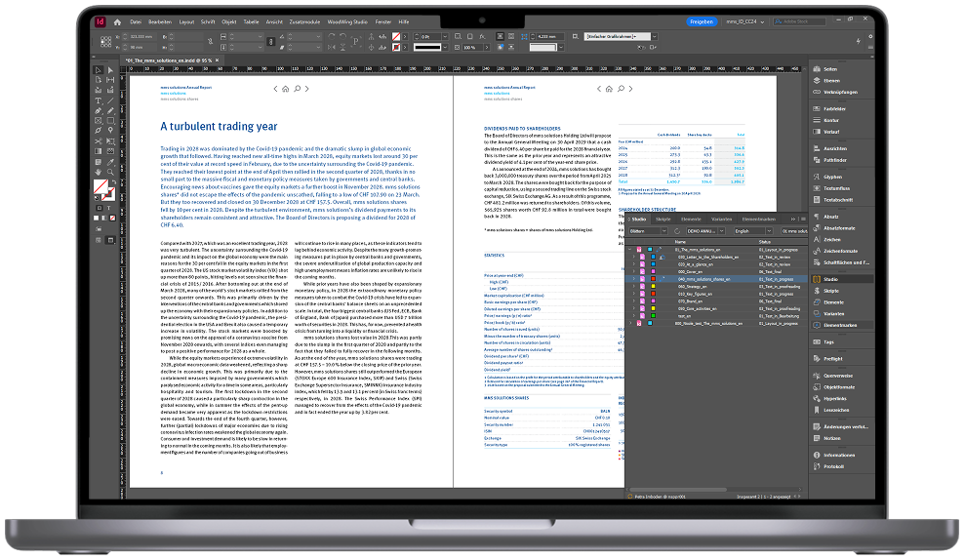Open the InDesign Home screen icon
Image resolution: width=964 pixels, height=560 pixels.
(117, 22)
